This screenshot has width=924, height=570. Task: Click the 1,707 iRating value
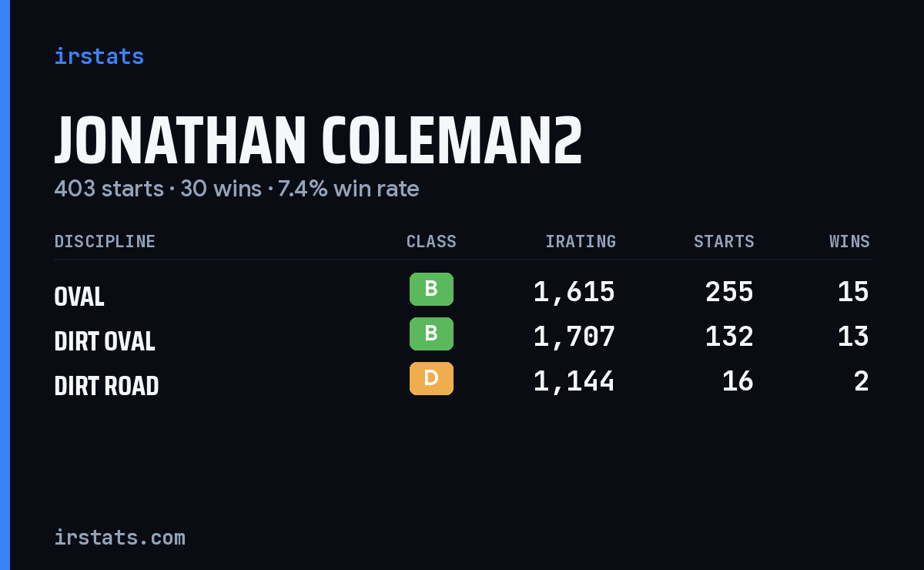(x=574, y=337)
